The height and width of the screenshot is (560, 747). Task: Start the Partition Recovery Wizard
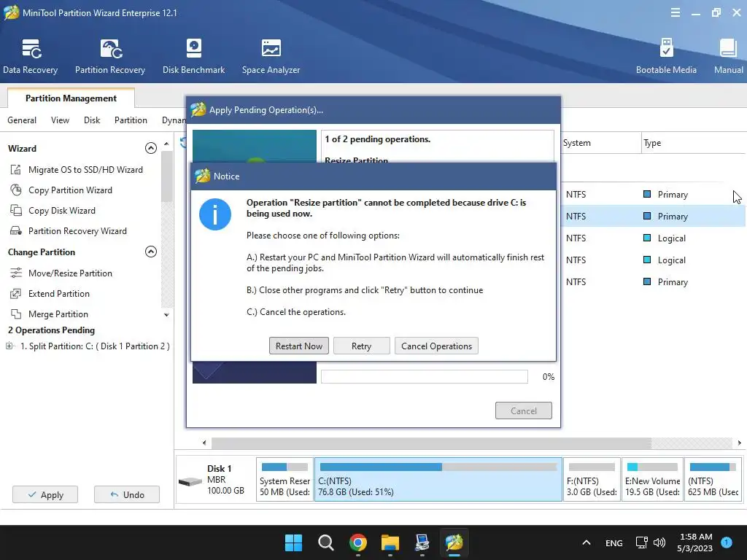click(x=69, y=231)
